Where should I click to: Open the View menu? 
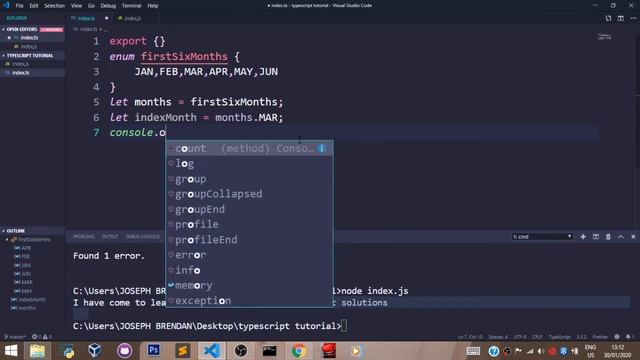point(76,6)
